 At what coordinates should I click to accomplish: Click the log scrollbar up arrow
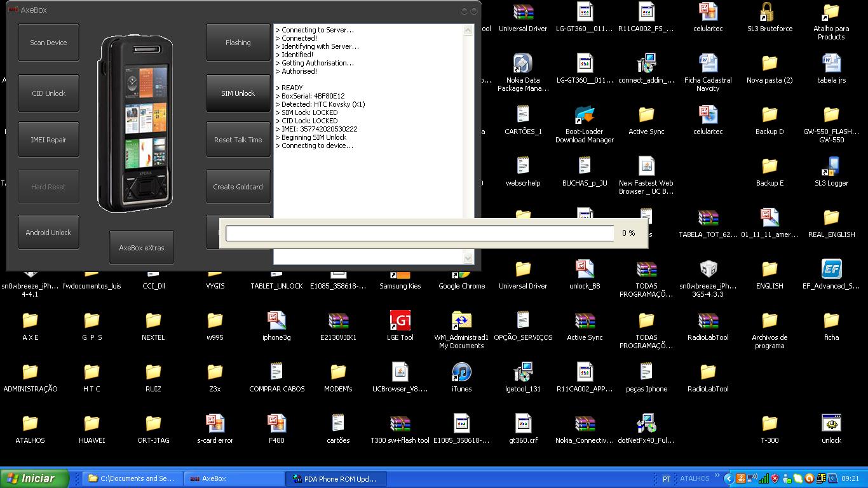[468, 30]
